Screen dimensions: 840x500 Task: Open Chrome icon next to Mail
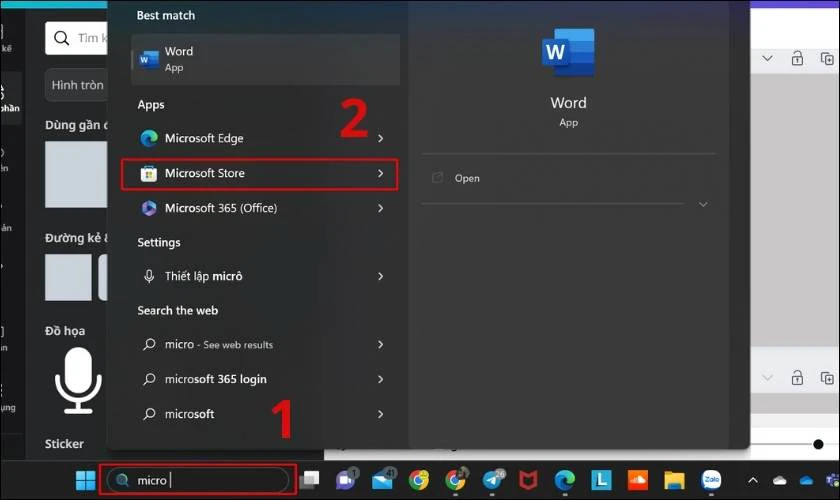coord(419,481)
